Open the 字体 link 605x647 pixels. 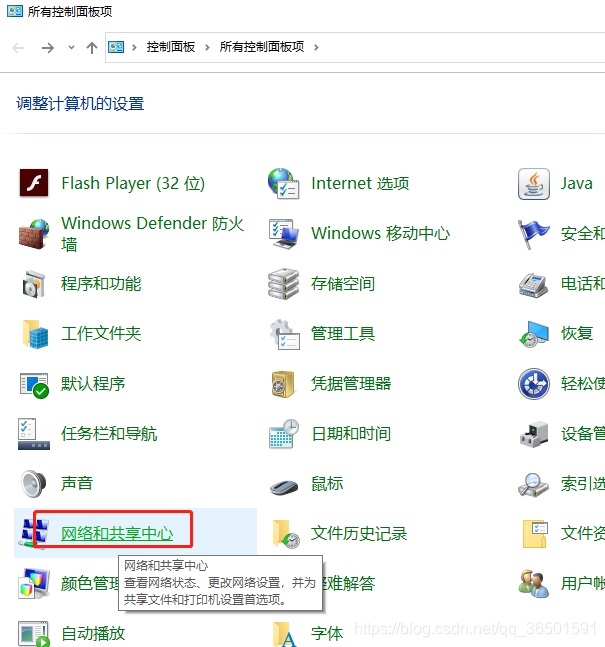point(327,634)
